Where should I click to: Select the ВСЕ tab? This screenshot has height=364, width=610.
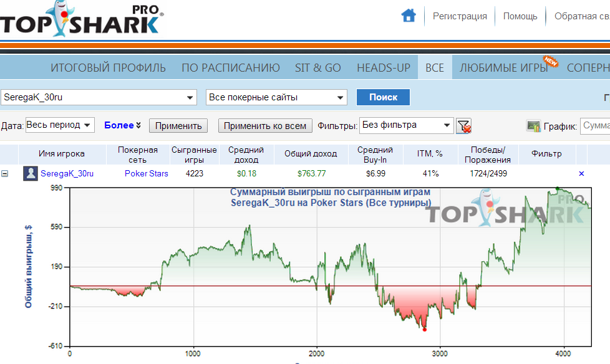[x=435, y=68]
